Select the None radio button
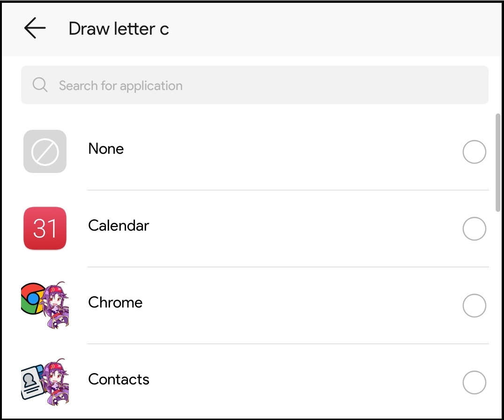The height and width of the screenshot is (420, 504). tap(474, 152)
